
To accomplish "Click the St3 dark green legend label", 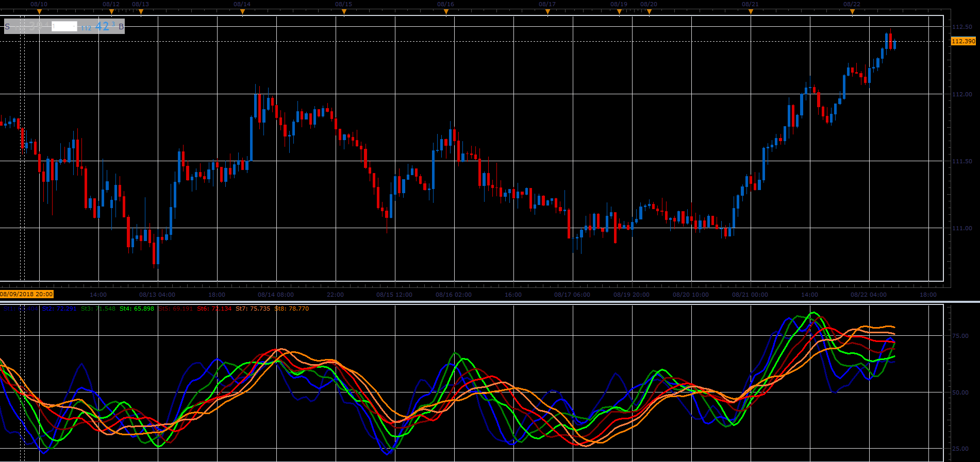I will [x=98, y=309].
